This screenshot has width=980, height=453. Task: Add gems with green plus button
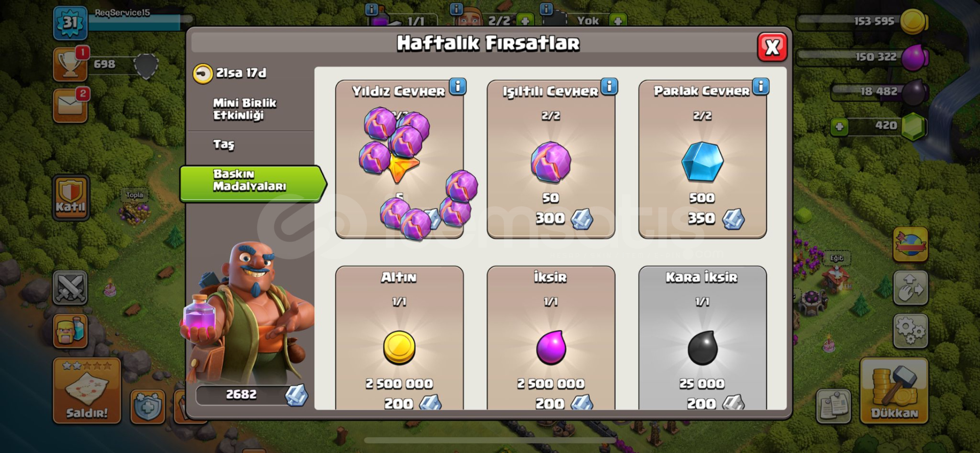tap(840, 127)
